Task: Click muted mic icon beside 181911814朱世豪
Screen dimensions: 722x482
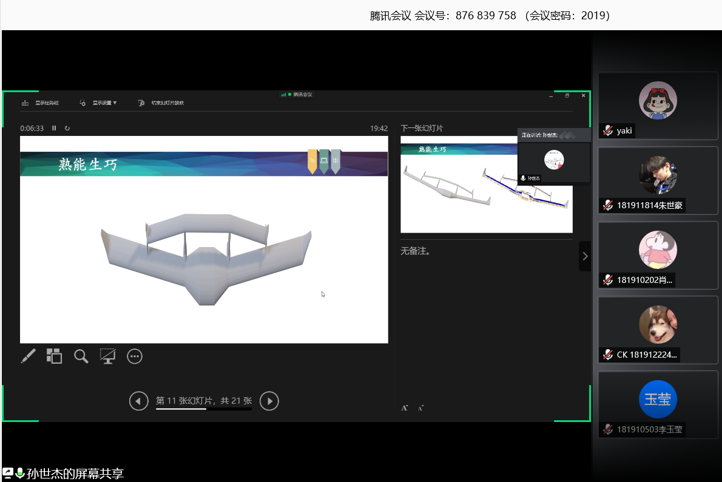Action: click(608, 206)
